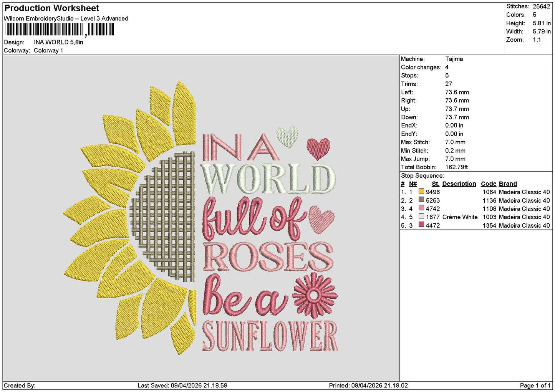Click the Width value 5.79 in
555x392 pixels.
(x=542, y=31)
